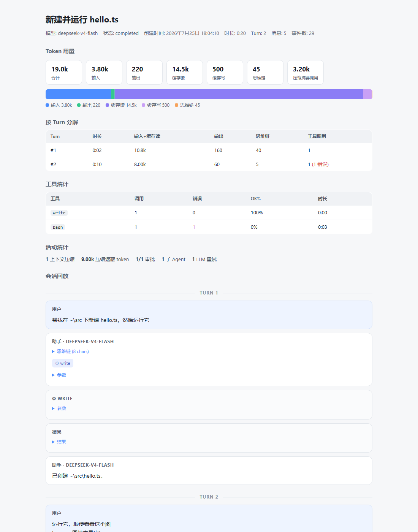Click the orange error count for bash
The width and height of the screenshot is (418, 532).
click(x=194, y=227)
